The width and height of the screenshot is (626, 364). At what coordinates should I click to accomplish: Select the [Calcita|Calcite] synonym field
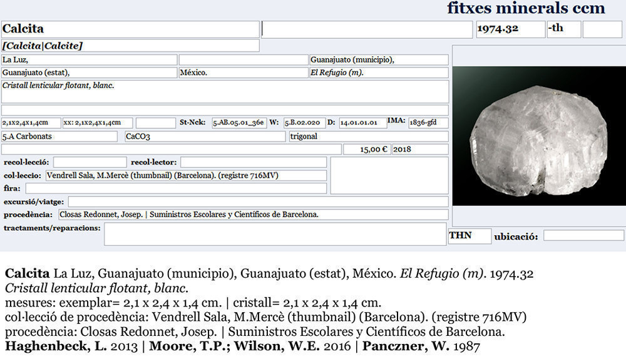click(x=130, y=46)
